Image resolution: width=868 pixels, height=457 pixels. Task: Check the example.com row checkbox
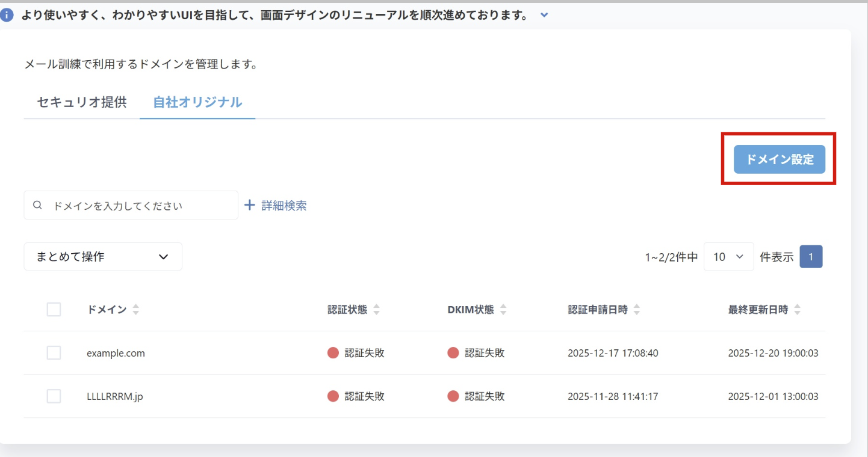click(54, 353)
